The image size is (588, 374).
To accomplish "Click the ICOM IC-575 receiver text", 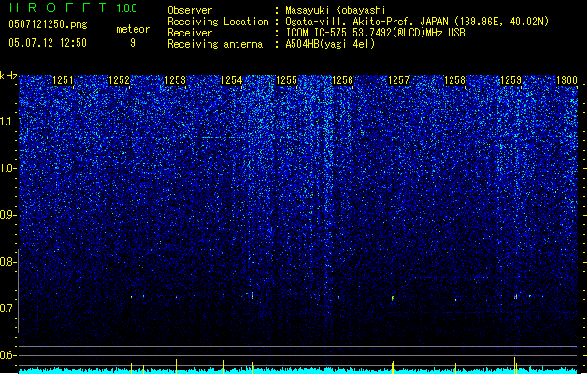I will point(375,33).
